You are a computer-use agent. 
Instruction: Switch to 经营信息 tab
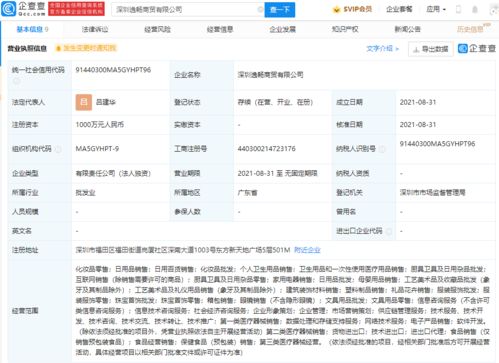[220, 29]
